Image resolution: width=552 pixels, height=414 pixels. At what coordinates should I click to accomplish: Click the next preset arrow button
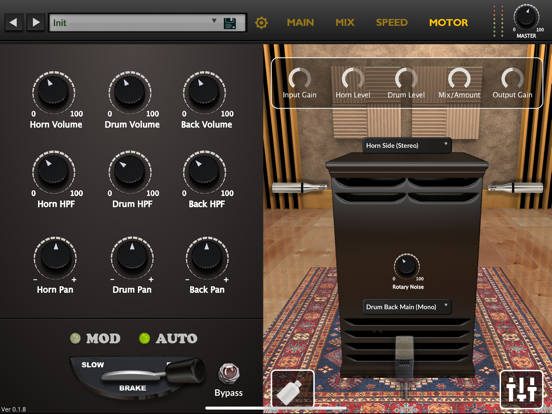36,23
